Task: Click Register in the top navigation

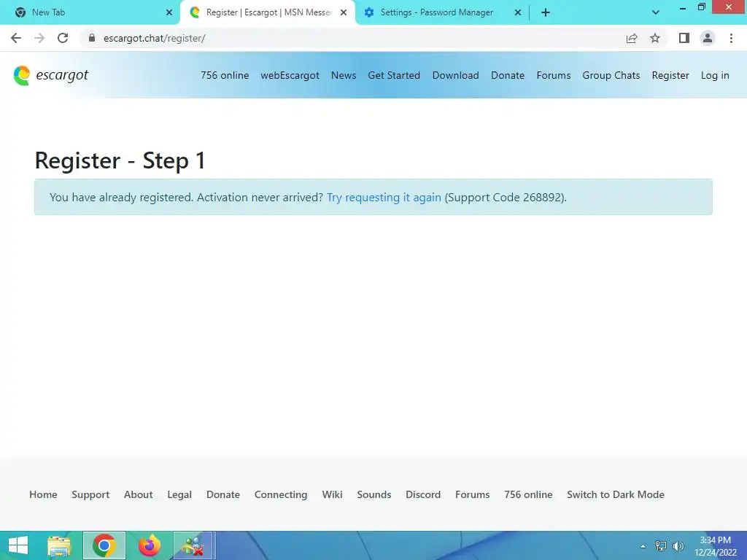Action: (x=670, y=75)
